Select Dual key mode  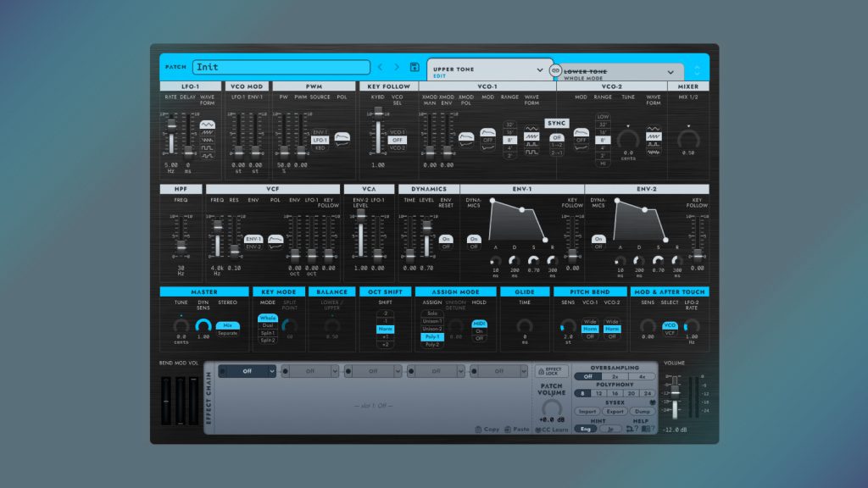tap(268, 326)
